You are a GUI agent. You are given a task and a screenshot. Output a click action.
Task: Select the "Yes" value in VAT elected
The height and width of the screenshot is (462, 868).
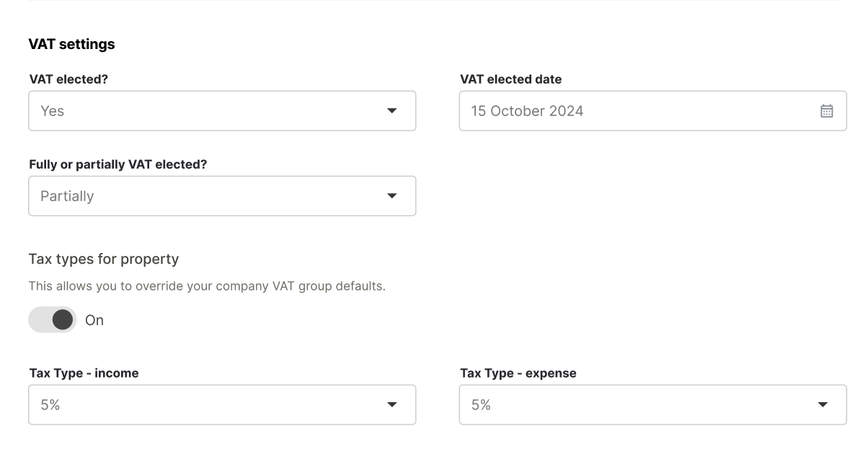click(53, 111)
